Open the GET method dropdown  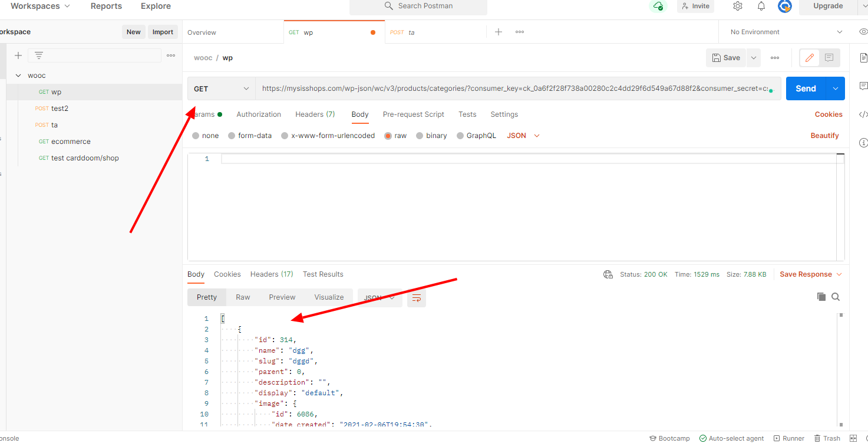tap(222, 88)
